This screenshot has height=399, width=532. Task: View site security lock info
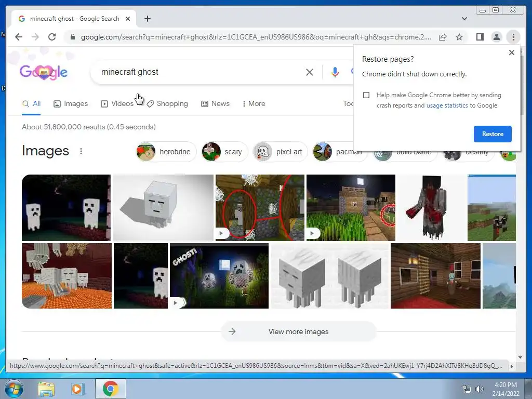point(72,37)
